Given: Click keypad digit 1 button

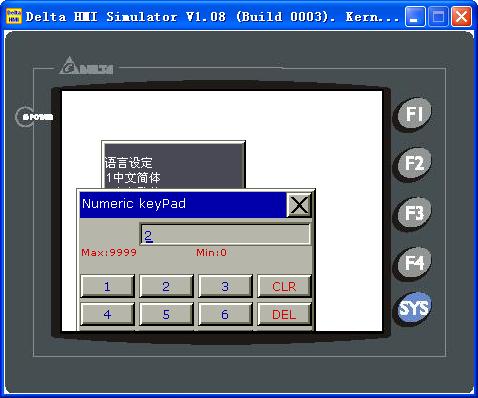Looking at the screenshot, I should click(107, 286).
